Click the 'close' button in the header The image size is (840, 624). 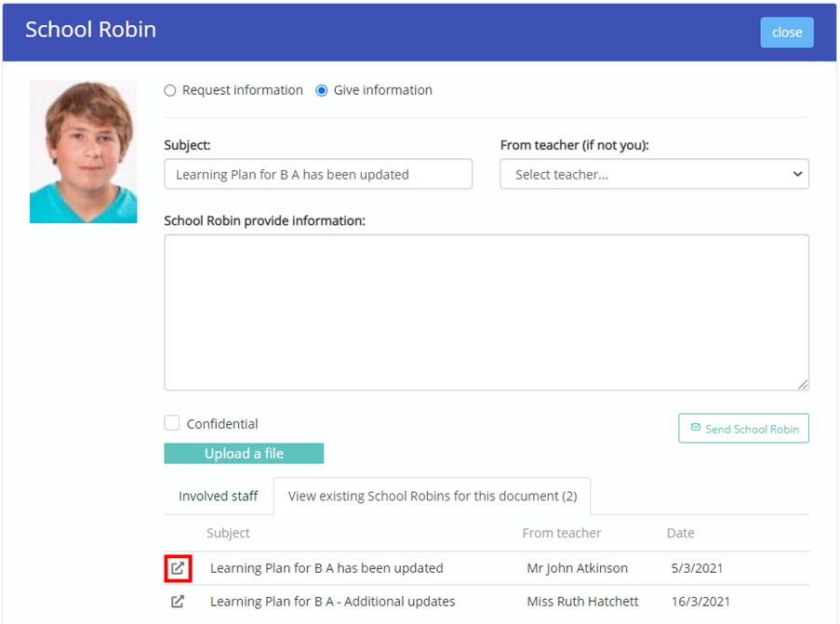click(x=786, y=32)
